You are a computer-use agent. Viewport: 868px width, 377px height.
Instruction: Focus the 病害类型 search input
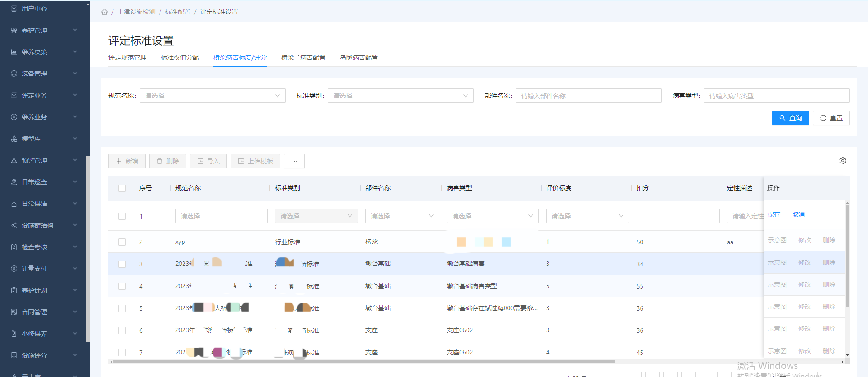click(x=777, y=96)
